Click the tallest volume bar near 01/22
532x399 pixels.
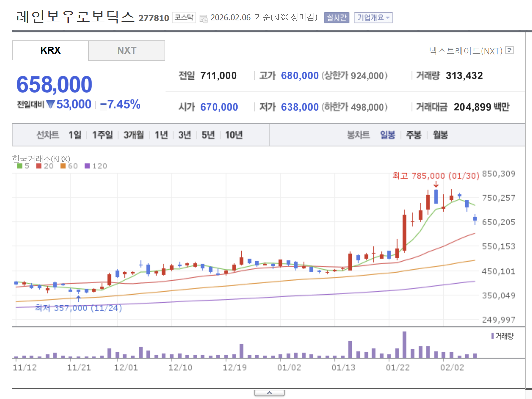click(405, 345)
